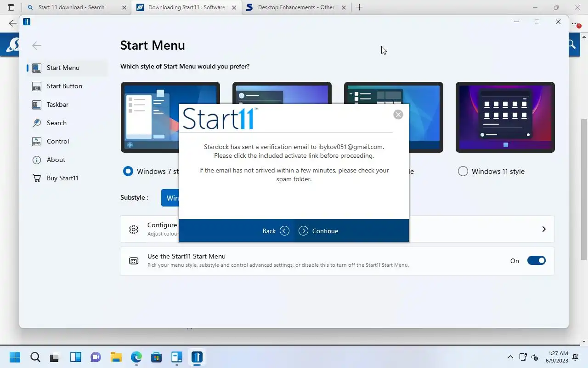Select the Windows 7 style radio button
588x368 pixels.
pos(128,171)
